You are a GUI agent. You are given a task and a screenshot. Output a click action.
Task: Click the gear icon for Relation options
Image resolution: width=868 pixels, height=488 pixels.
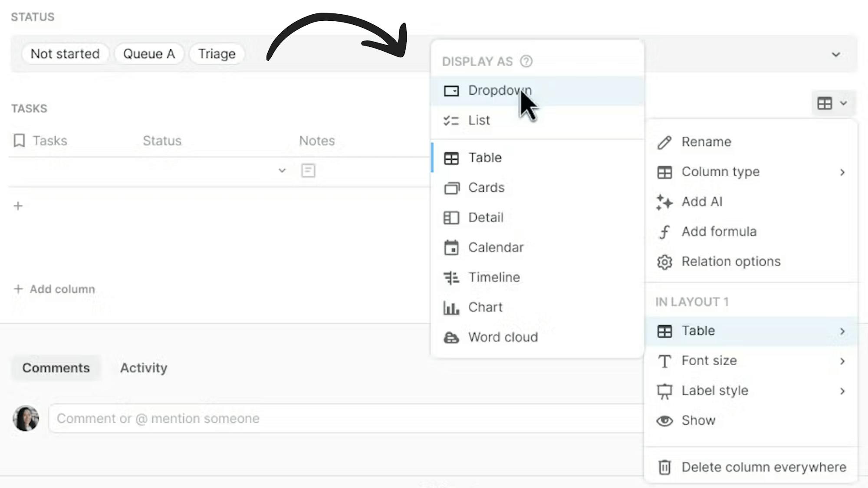pyautogui.click(x=664, y=262)
